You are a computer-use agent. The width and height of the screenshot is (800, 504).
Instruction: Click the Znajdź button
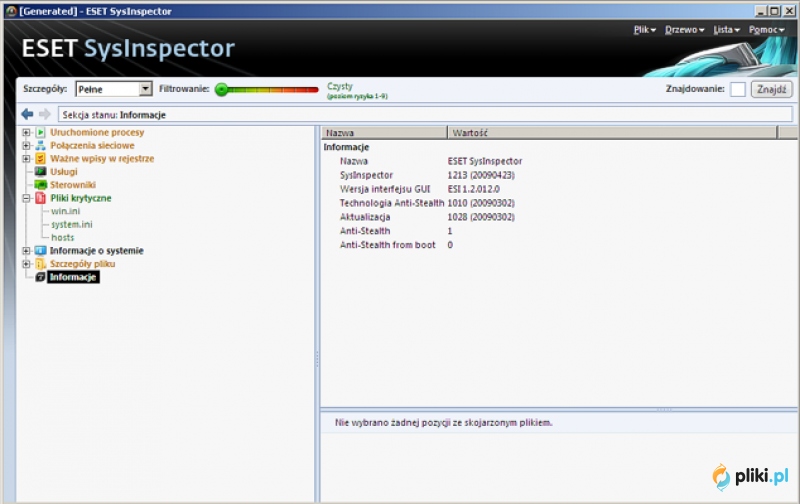[771, 89]
